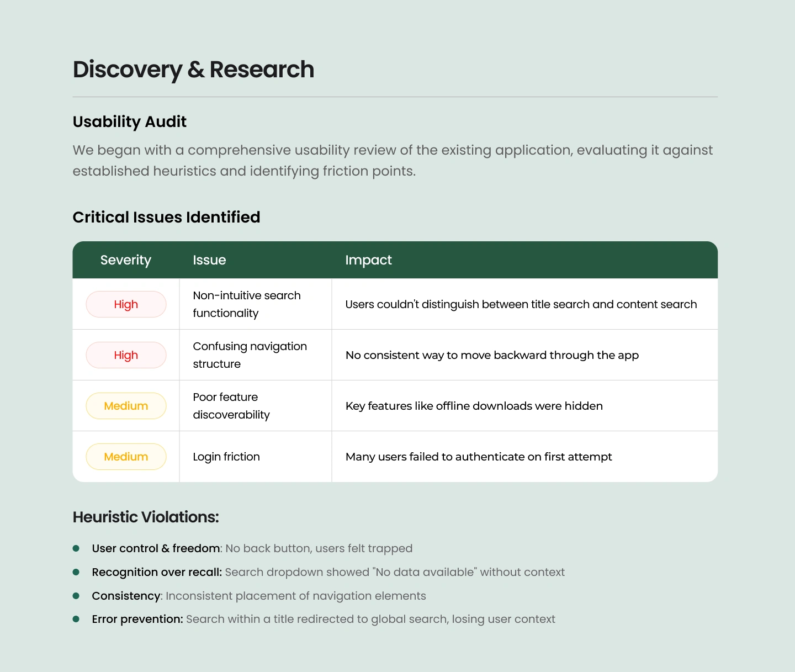Select the Non-intuitive search functionality cell
Image resolution: width=795 pixels, height=672 pixels.
[x=247, y=304]
